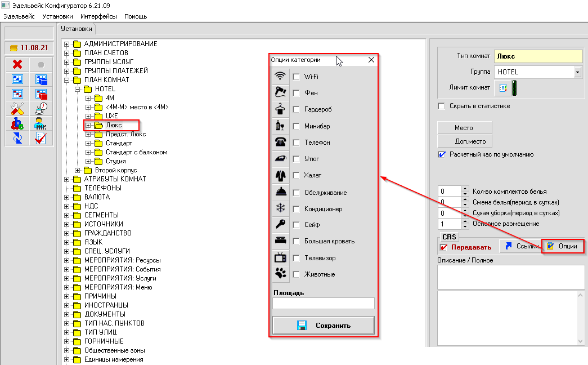The height and width of the screenshot is (365, 588).
Task: Click the room limit list icon button
Action: click(503, 88)
